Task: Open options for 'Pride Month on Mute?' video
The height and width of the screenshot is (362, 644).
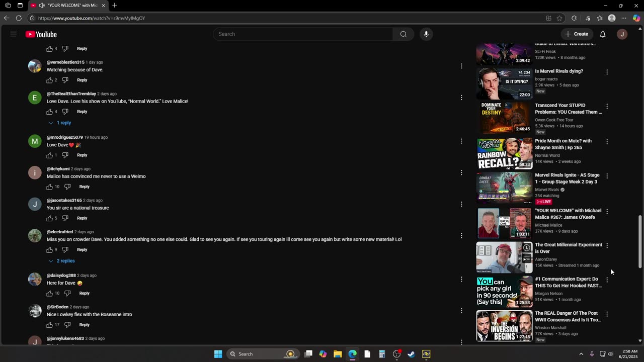Action: point(607,142)
